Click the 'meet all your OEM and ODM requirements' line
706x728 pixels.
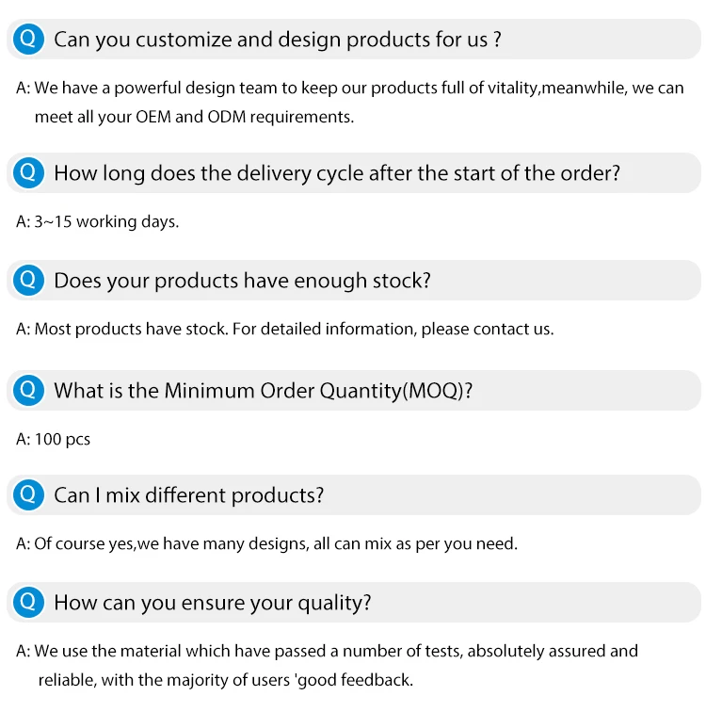[x=195, y=117]
